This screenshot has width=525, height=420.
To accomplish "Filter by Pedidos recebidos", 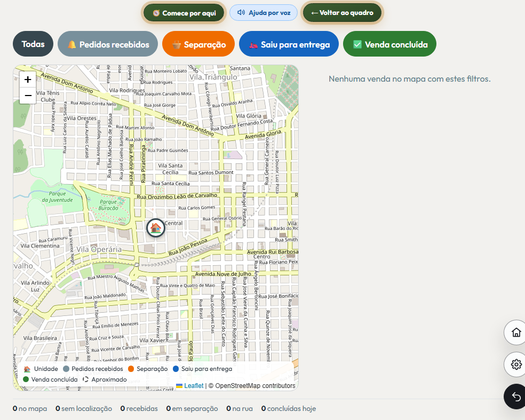I will [x=108, y=44].
